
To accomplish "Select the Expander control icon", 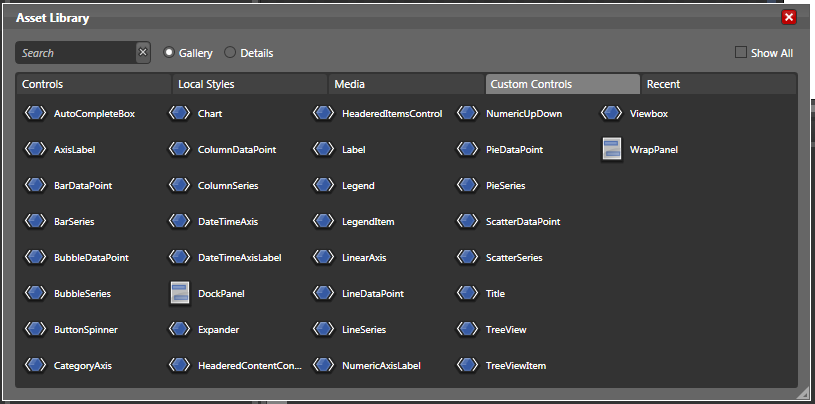I will (x=179, y=329).
